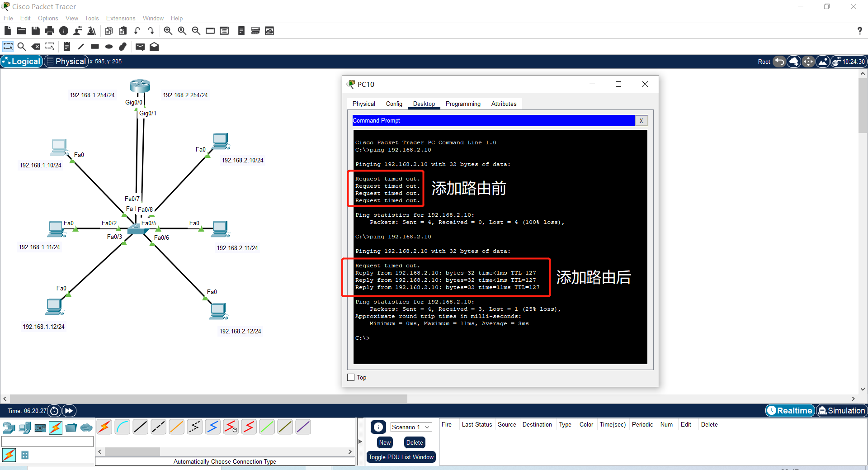868x470 pixels.
Task: Choose the Add Complex PDU open envelope
Action: [x=154, y=47]
